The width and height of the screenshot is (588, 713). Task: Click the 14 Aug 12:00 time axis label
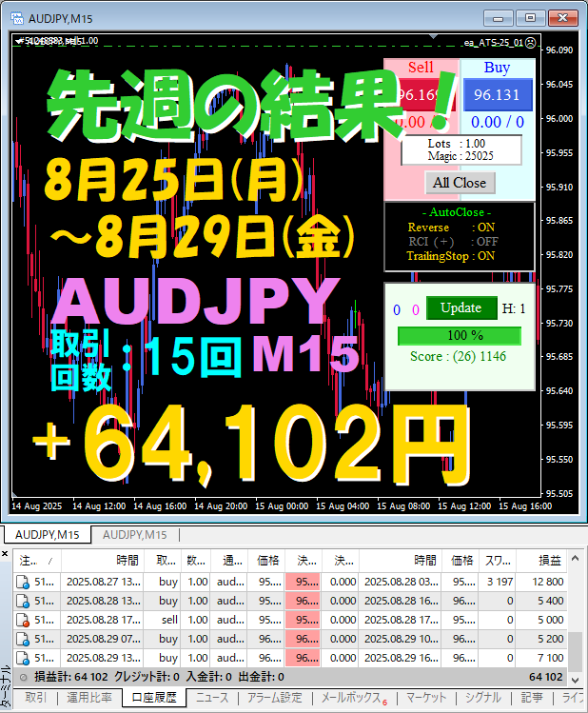pyautogui.click(x=99, y=506)
